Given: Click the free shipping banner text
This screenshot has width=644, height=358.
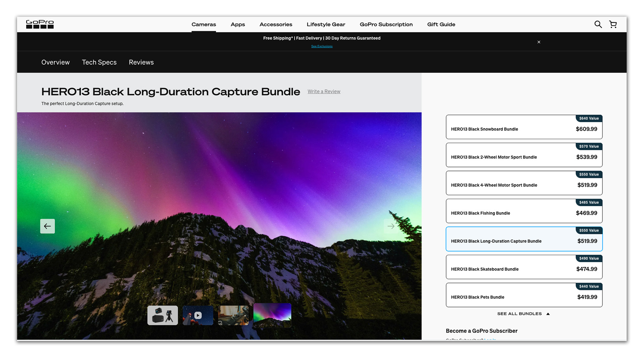Looking at the screenshot, I should tap(322, 38).
